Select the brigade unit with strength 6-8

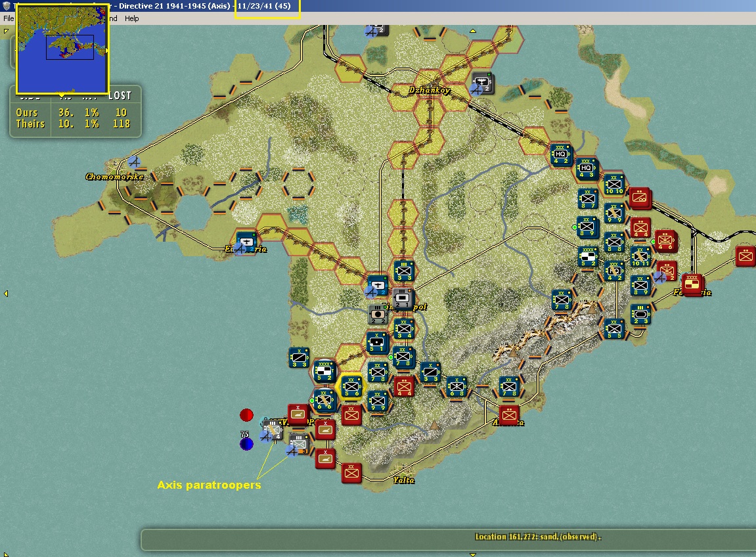456,387
